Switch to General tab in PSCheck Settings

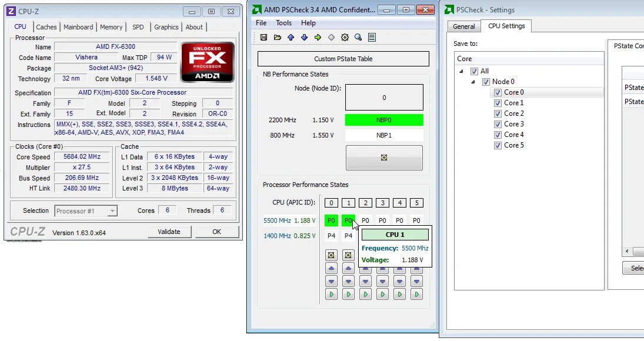coord(463,26)
